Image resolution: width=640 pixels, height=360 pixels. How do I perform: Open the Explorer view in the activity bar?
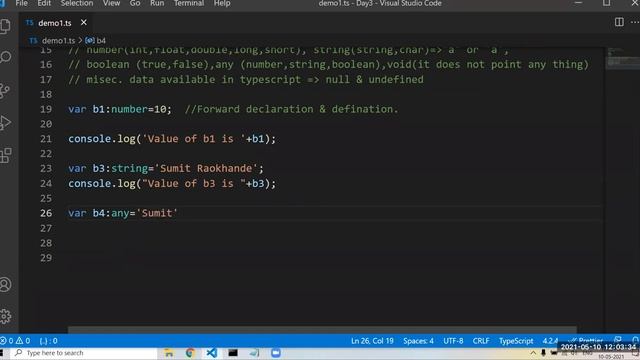[6, 26]
